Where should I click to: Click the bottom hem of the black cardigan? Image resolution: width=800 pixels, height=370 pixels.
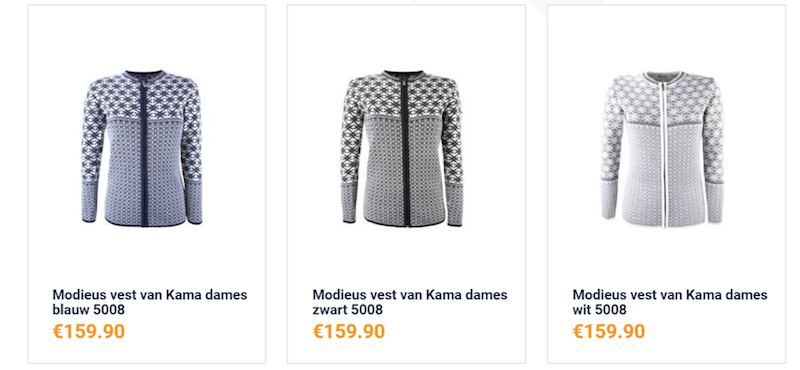pos(405,223)
